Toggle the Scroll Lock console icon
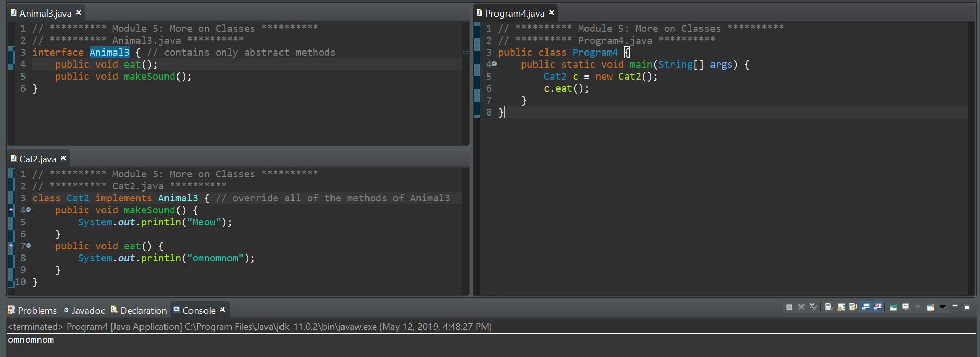The height and width of the screenshot is (357, 980). [x=841, y=307]
